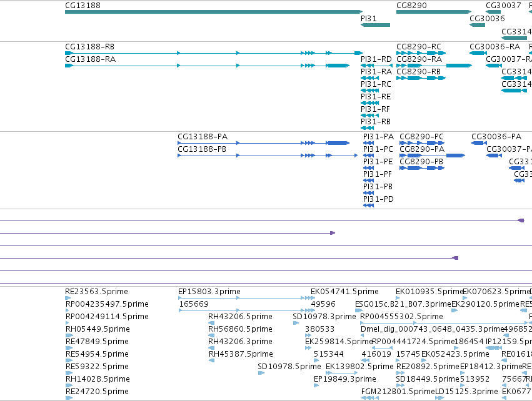The width and height of the screenshot is (532, 401).
Task: Click the Pl31-RD transcript
Action: tap(376, 66)
